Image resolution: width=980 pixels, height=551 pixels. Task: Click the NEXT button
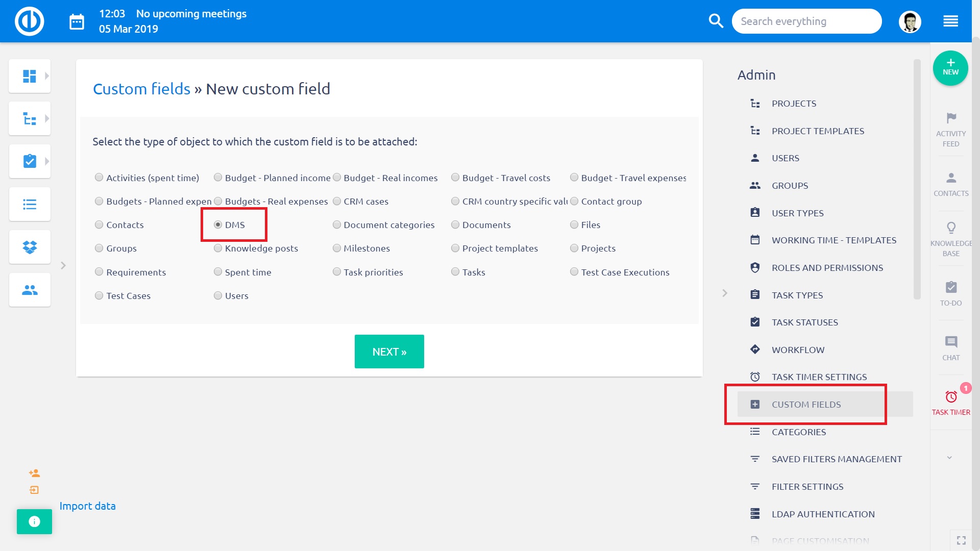point(389,351)
